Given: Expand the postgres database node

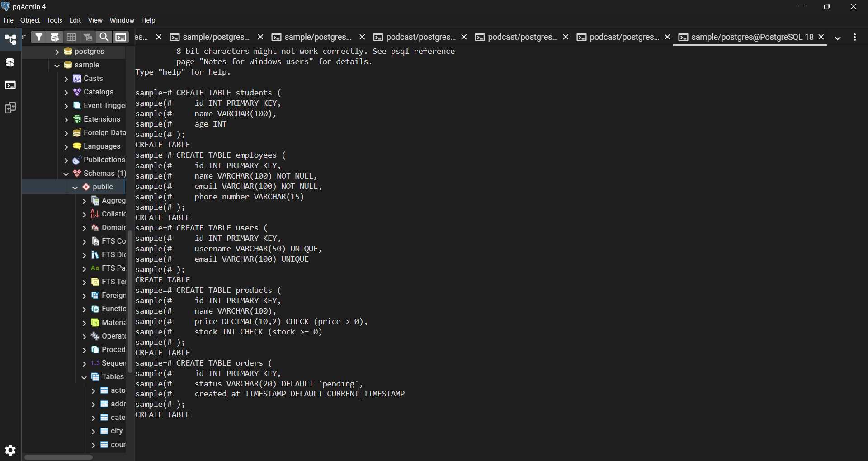Looking at the screenshot, I should (x=57, y=52).
